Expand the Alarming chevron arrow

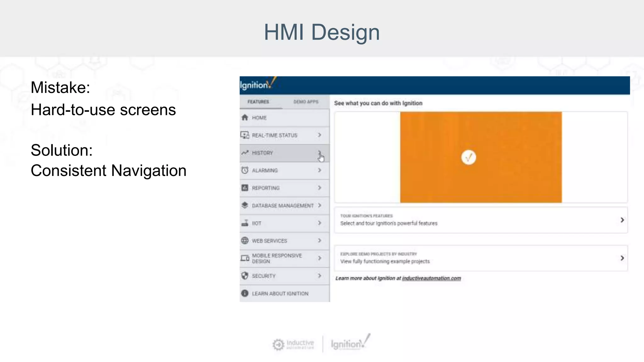(319, 170)
